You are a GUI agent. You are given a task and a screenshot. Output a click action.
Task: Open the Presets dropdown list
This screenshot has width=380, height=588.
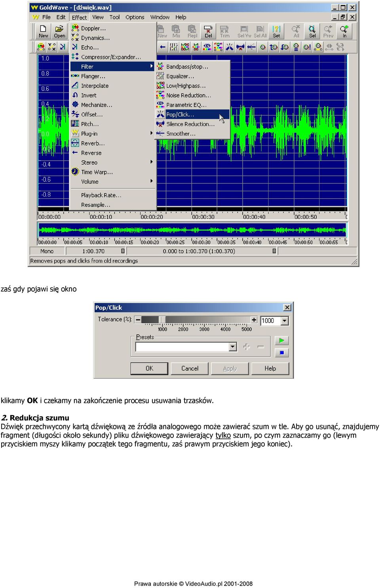pyautogui.click(x=233, y=347)
